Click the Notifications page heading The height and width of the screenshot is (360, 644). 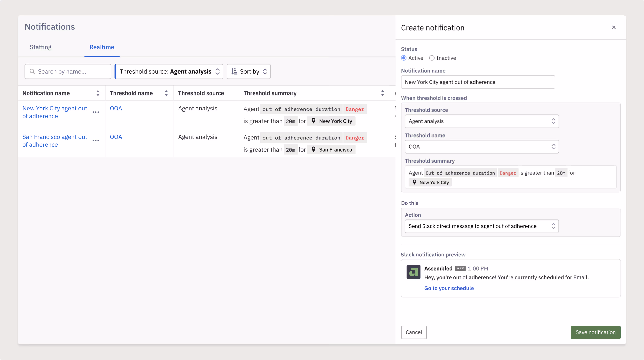50,27
